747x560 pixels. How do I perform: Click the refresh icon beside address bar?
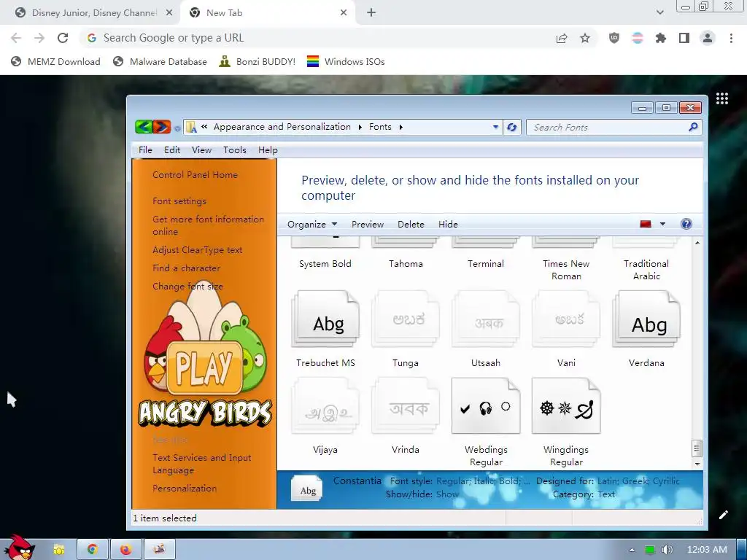tap(511, 127)
